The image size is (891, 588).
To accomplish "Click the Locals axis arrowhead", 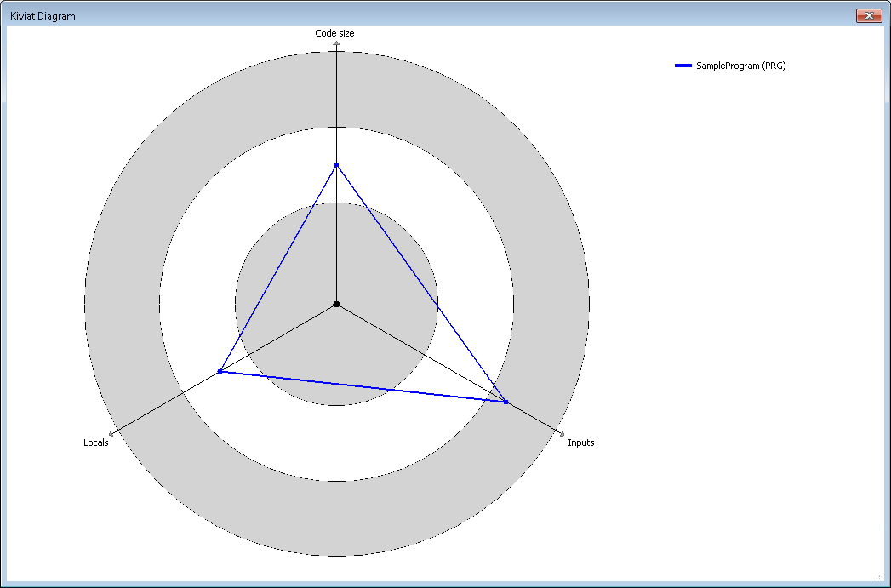I will point(111,435).
